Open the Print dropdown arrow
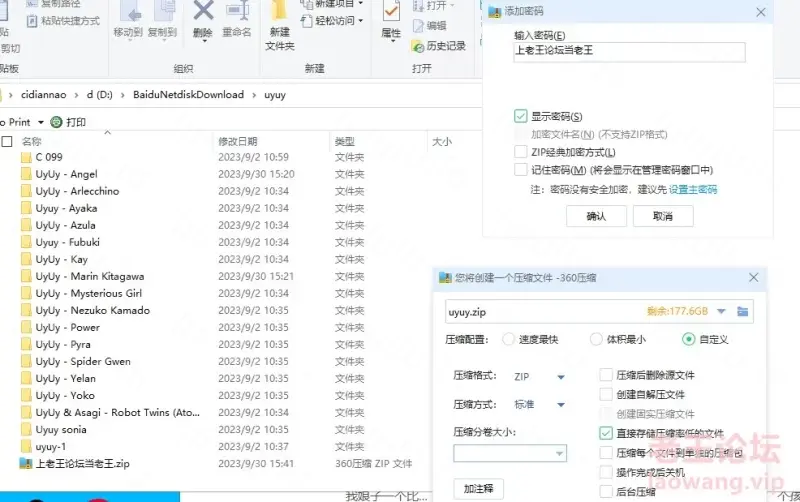This screenshot has width=800, height=502. coord(41,122)
